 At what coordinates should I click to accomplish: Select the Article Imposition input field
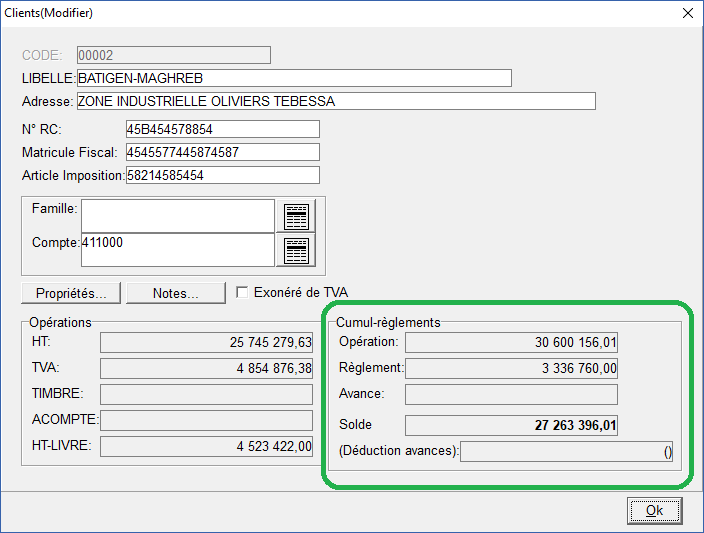[223, 175]
